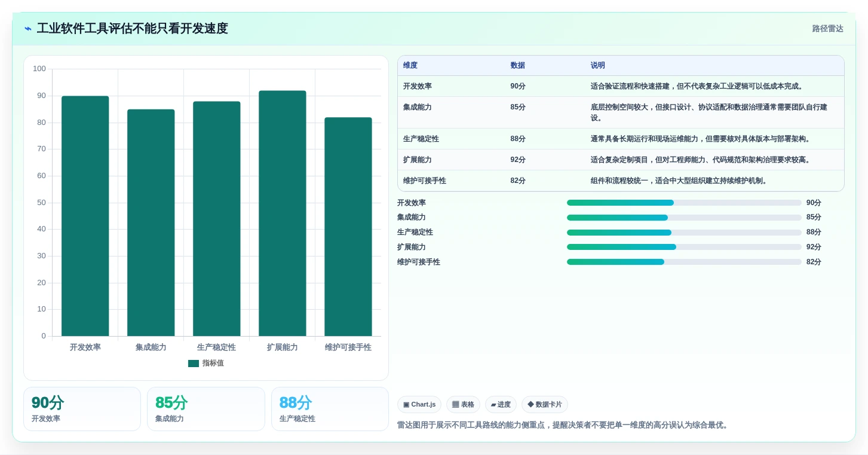Screen dimensions: 868x455
Task: Click the 开发效率 bar in chart
Action: point(85,216)
